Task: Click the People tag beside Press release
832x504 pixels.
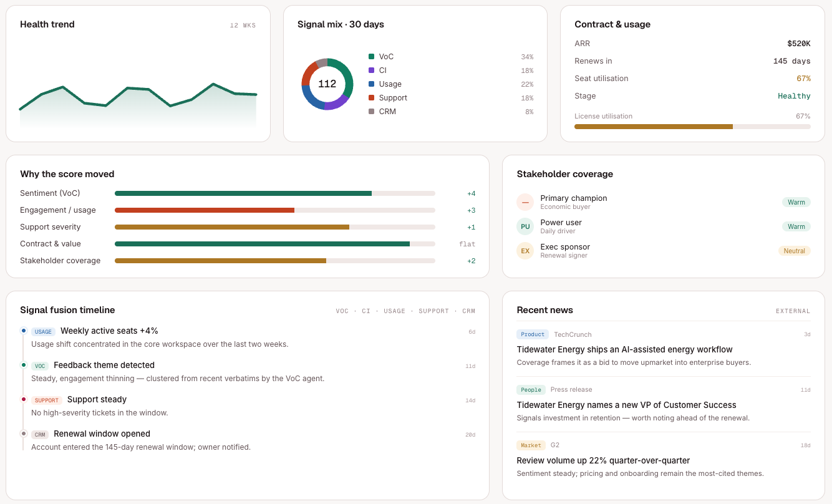Action: click(x=531, y=390)
